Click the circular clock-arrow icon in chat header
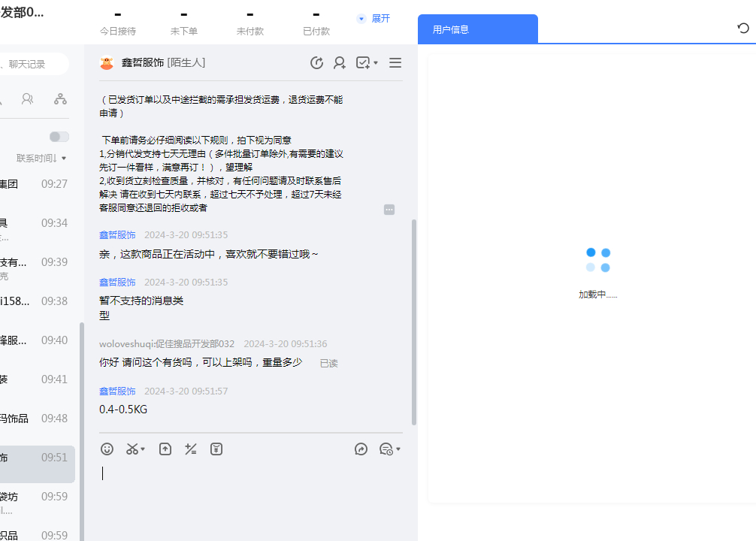This screenshot has width=756, height=541. point(317,63)
